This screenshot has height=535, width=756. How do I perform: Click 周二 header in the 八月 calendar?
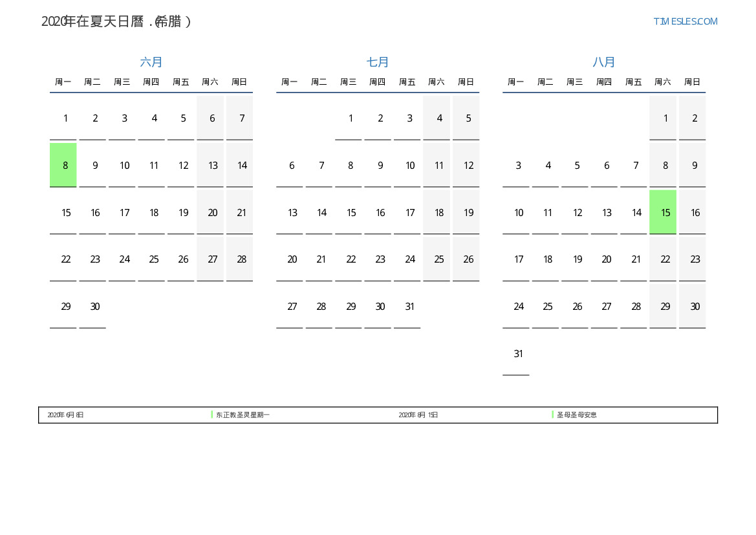click(x=545, y=82)
